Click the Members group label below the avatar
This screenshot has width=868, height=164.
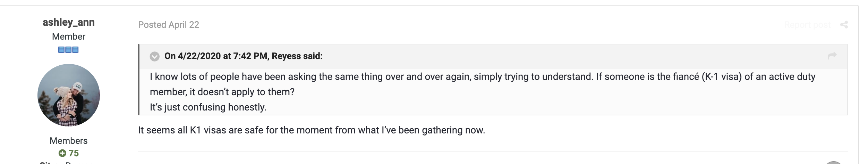pyautogui.click(x=69, y=141)
